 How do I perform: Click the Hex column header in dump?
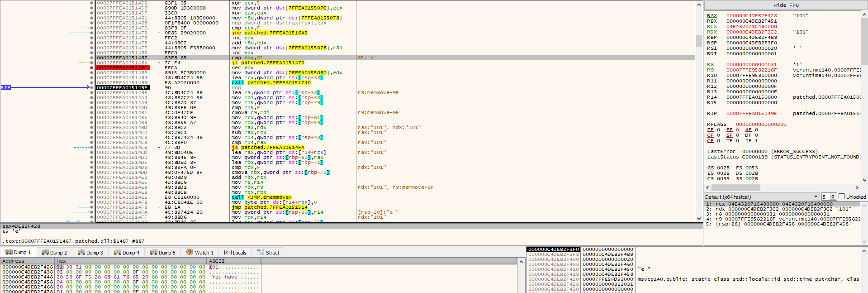[131, 261]
